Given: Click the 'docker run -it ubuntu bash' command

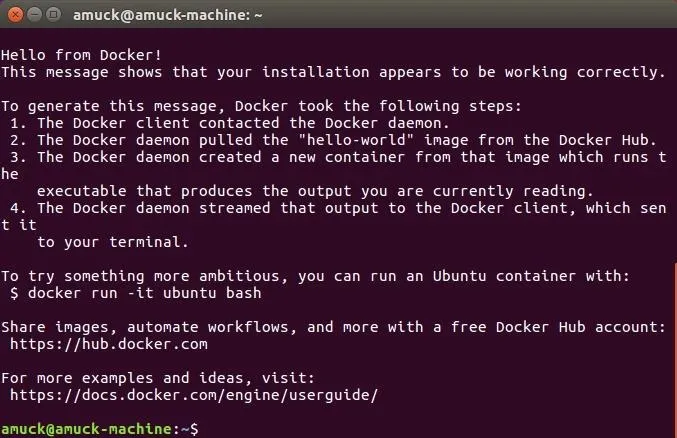Looking at the screenshot, I should point(145,293).
